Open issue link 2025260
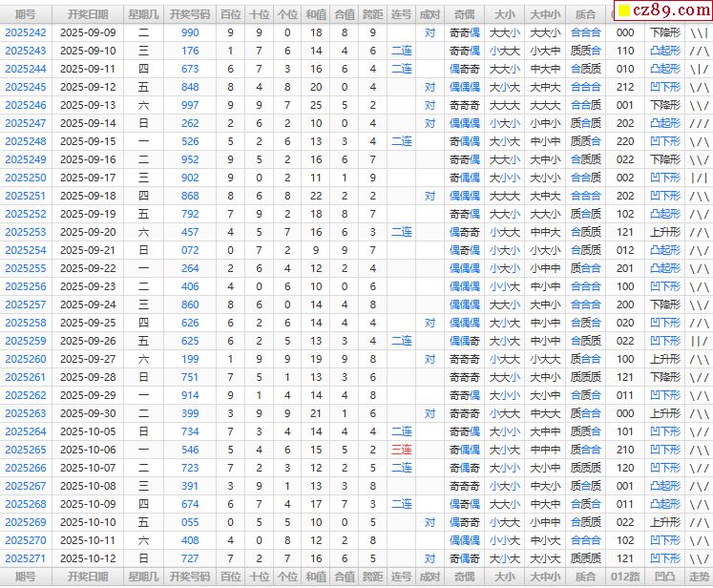The height and width of the screenshot is (588, 713). click(x=26, y=359)
